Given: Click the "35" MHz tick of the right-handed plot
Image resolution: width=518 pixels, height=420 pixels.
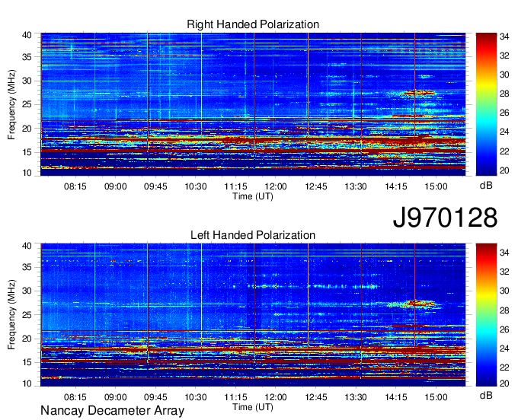Looking at the screenshot, I should pos(27,57).
